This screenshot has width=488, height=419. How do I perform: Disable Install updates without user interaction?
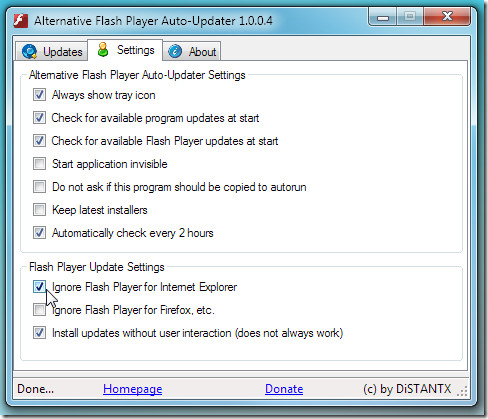pos(39,333)
